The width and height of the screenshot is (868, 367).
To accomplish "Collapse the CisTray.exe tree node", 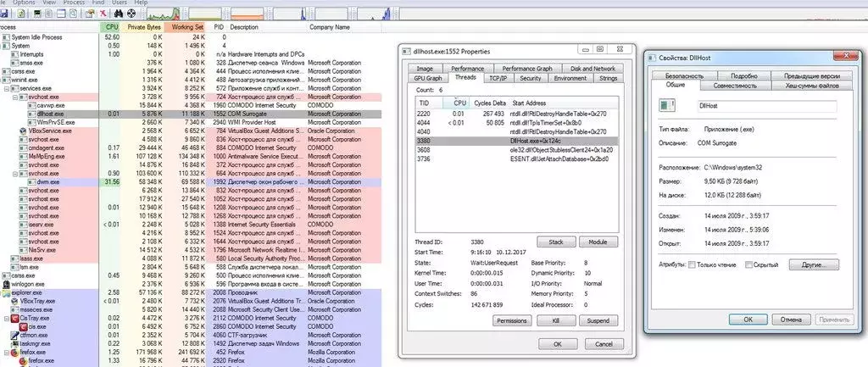I will click(7, 319).
